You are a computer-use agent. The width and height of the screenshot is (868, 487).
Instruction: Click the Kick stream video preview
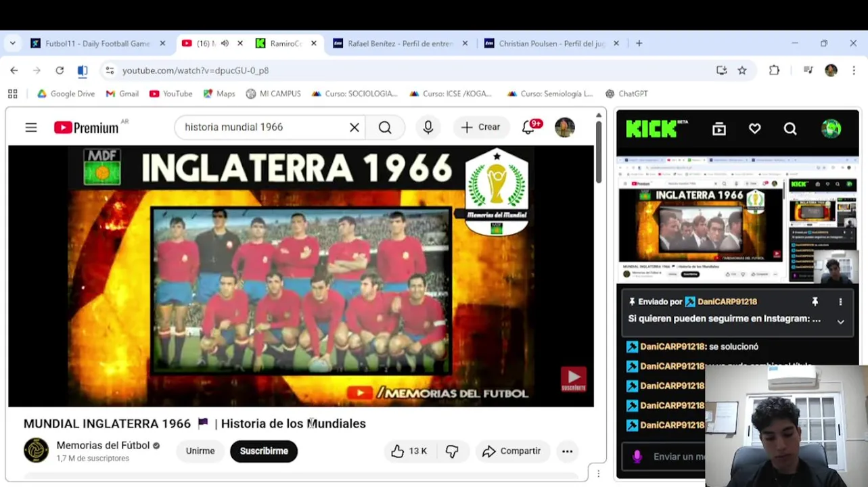tap(737, 220)
